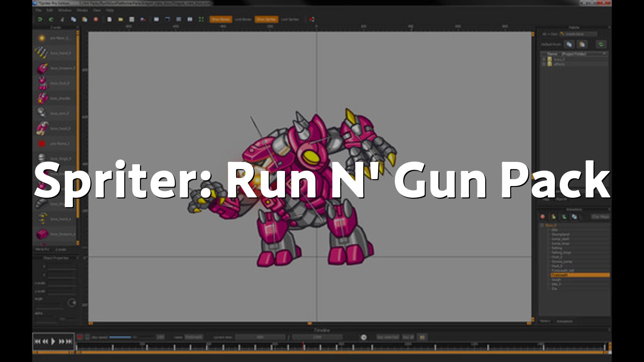Screen dimensions: 644x362
Task: Expand the second folder in Palette tree
Action: click(x=544, y=64)
